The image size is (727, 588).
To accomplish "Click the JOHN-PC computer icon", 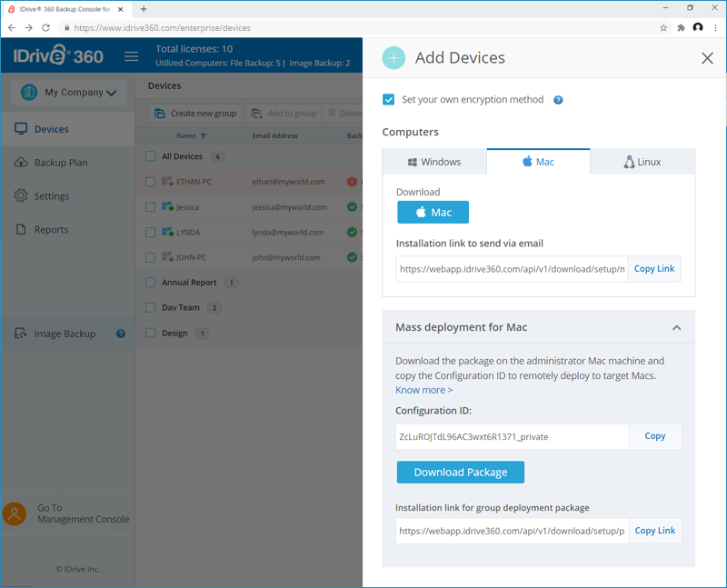I will pos(167,256).
